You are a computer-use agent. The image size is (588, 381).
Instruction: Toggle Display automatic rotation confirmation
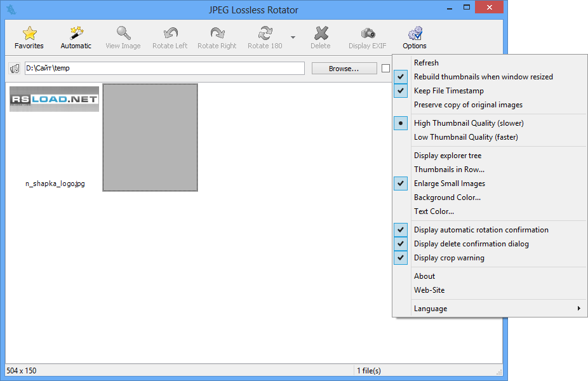click(490, 230)
